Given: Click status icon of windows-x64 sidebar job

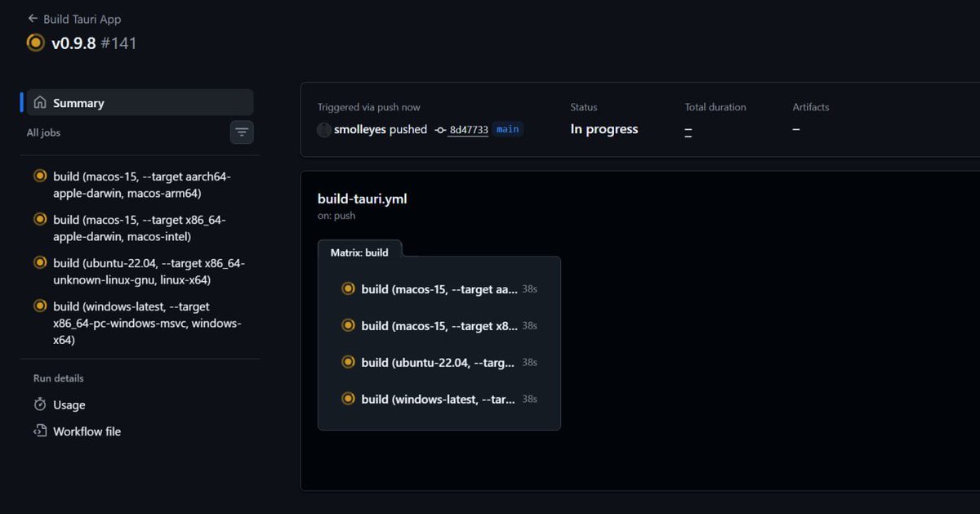Looking at the screenshot, I should [40, 306].
